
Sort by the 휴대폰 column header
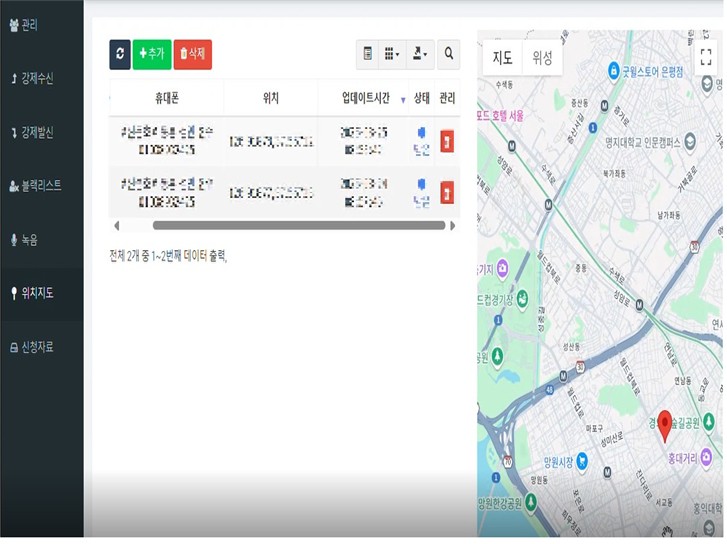click(x=167, y=98)
